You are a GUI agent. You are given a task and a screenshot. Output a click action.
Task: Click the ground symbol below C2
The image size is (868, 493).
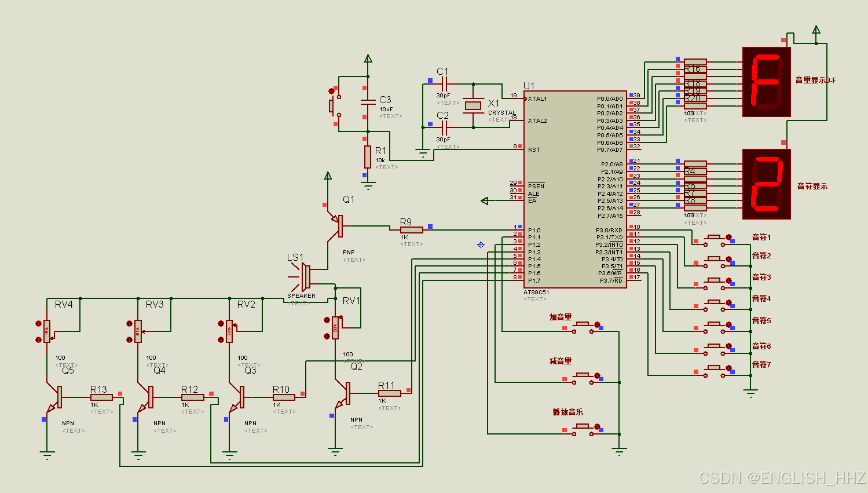[423, 154]
